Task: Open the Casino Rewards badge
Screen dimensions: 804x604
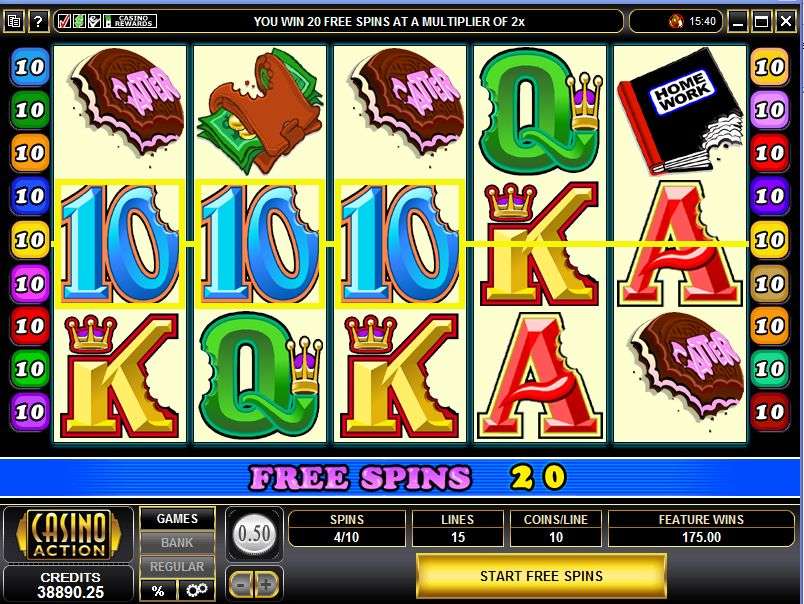Action: click(x=130, y=21)
